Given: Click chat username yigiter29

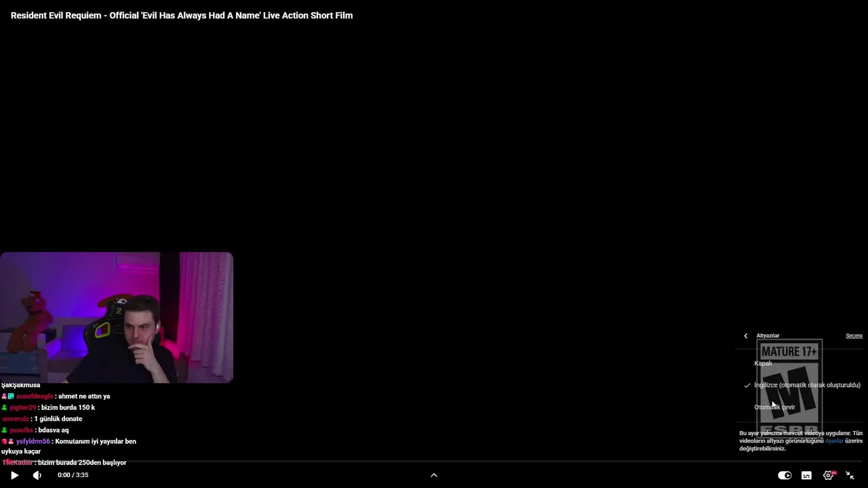Looking at the screenshot, I should click(22, 407).
